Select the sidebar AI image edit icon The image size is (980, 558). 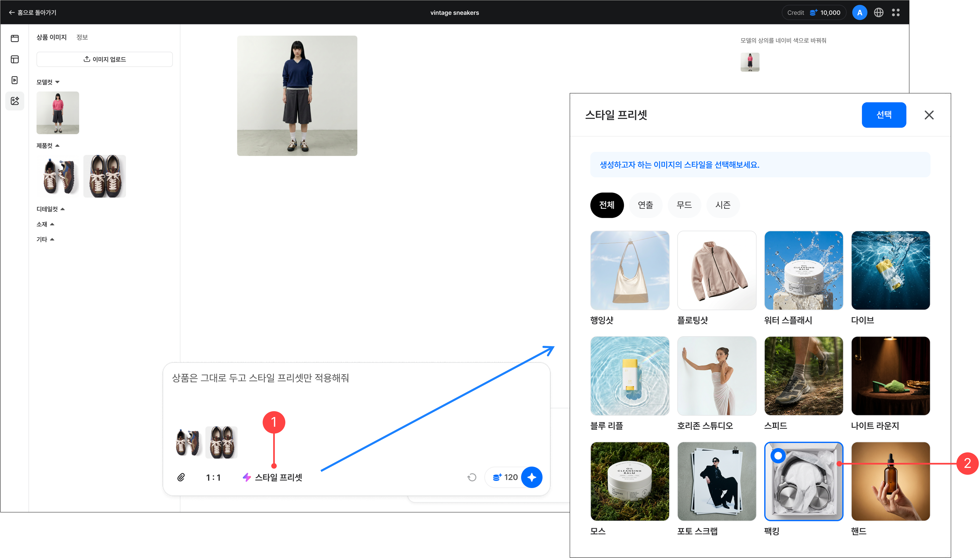click(x=15, y=101)
